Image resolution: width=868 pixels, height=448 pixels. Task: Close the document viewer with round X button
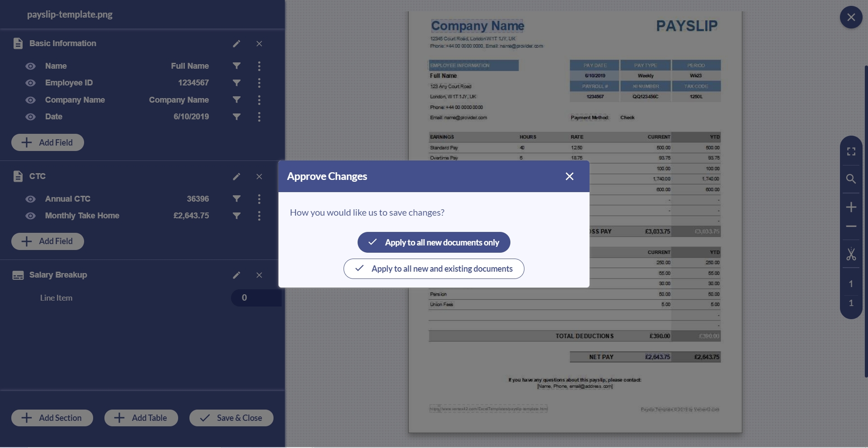pos(851,17)
